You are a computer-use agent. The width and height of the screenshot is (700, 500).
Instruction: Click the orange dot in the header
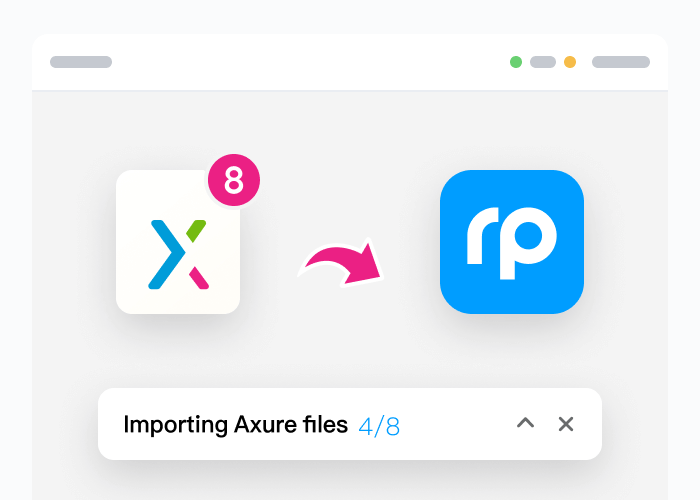(570, 62)
